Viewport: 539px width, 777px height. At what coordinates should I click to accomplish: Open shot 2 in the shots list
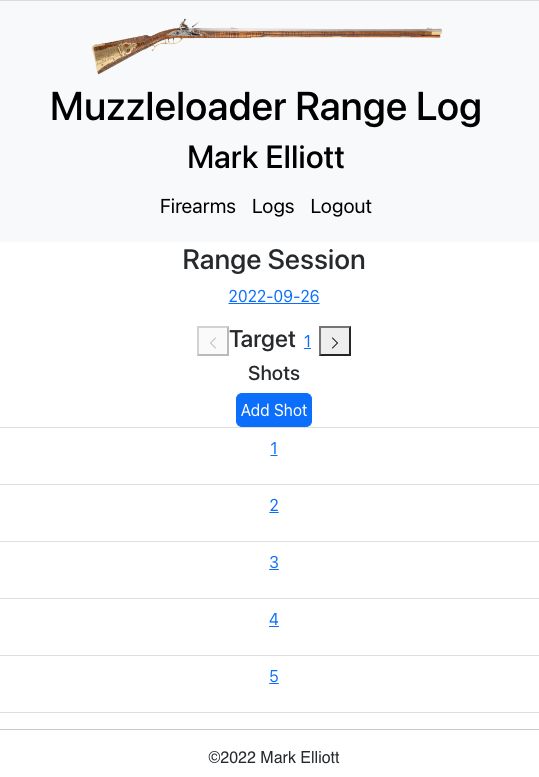tap(274, 505)
